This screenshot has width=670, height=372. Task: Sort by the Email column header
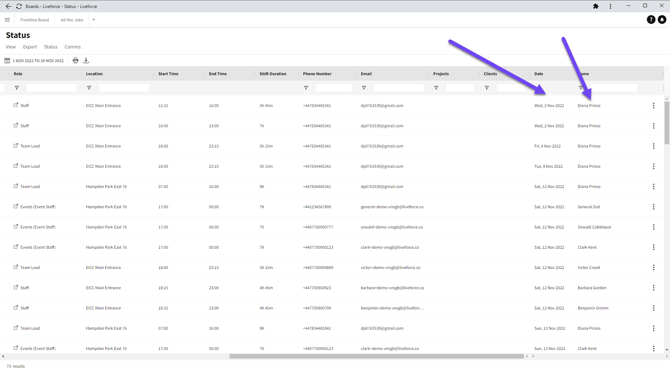click(366, 74)
